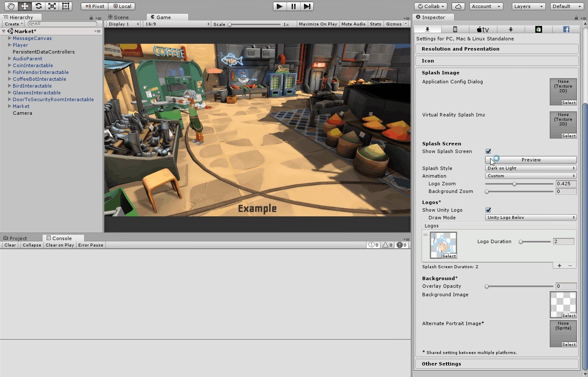The width and height of the screenshot is (588, 377).
Task: Toggle Collapse in Console
Action: (x=32, y=245)
